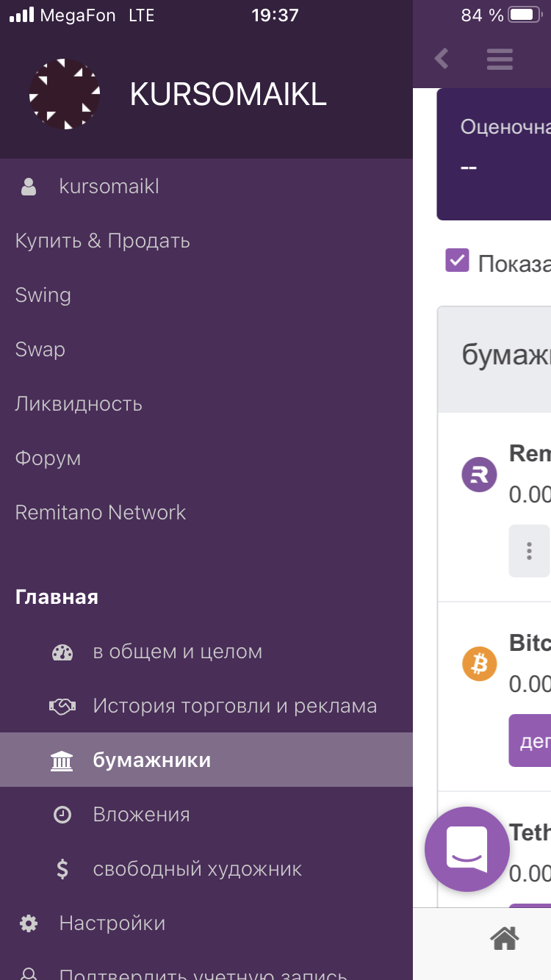Open Remitano Network menu entry
The width and height of the screenshot is (551, 980).
[x=206, y=513]
